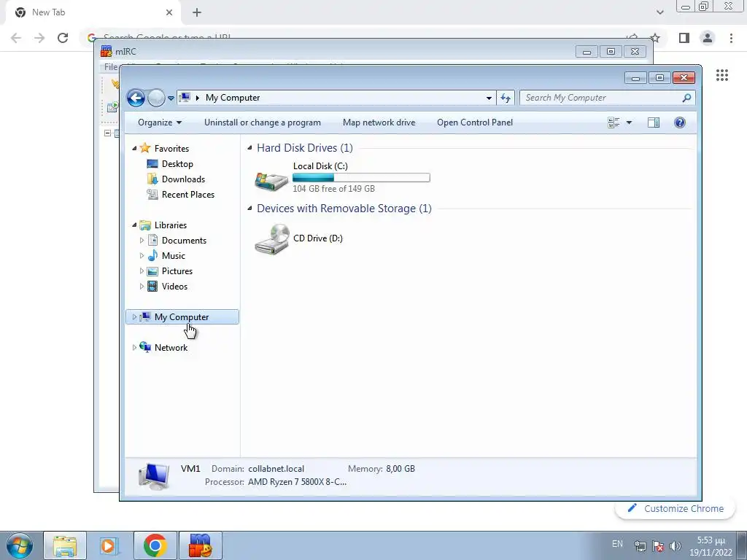
Task: Open Windows Explorer from the taskbar
Action: [x=65, y=546]
